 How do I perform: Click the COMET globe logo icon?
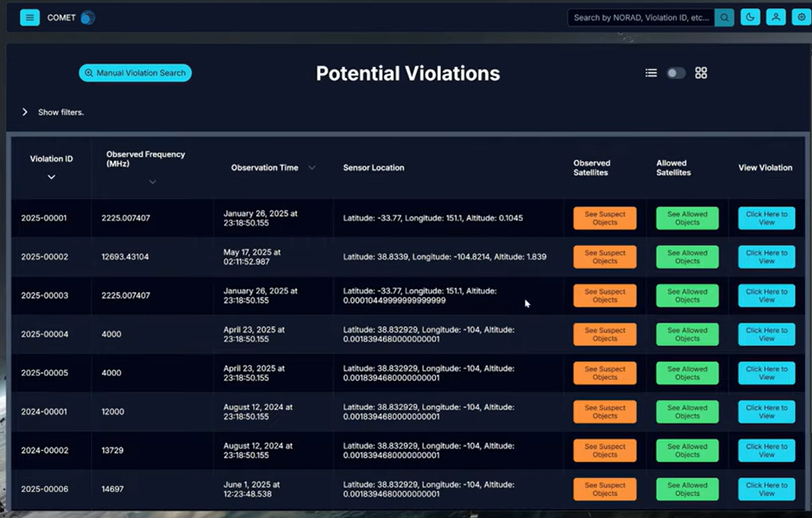(x=87, y=17)
